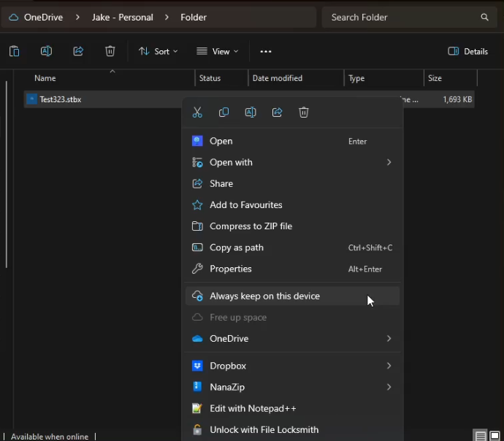Expand the NanaZip submenu arrow
This screenshot has width=504, height=441.
coord(389,387)
